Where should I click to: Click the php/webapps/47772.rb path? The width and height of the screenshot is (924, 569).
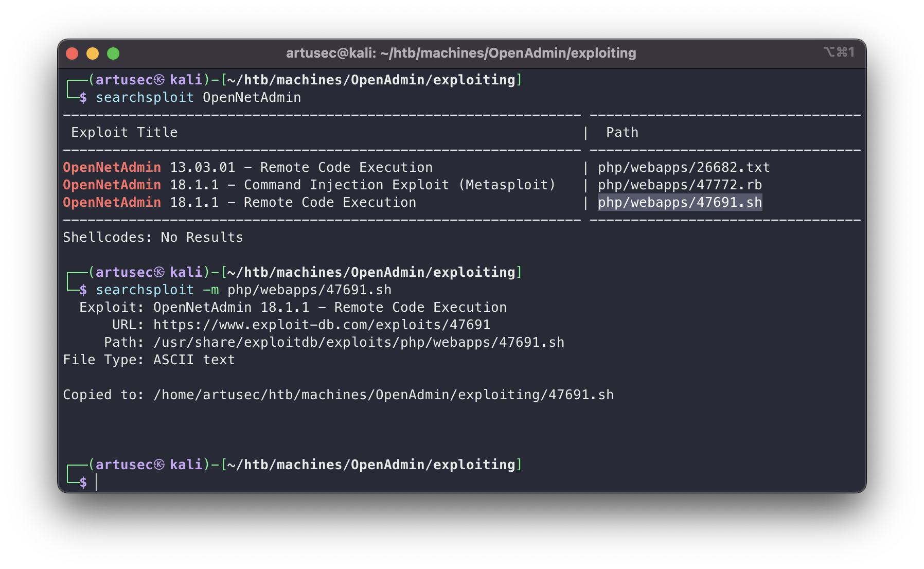pos(679,185)
